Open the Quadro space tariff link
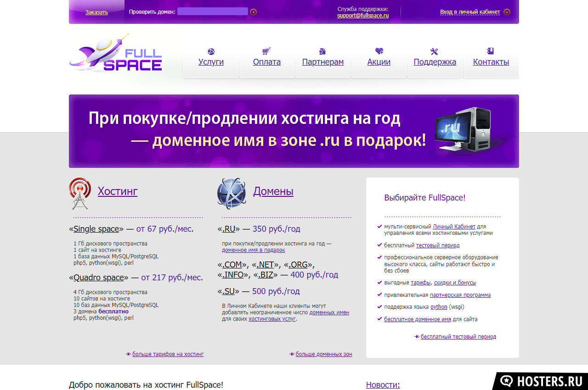588x390 pixels. (x=99, y=278)
